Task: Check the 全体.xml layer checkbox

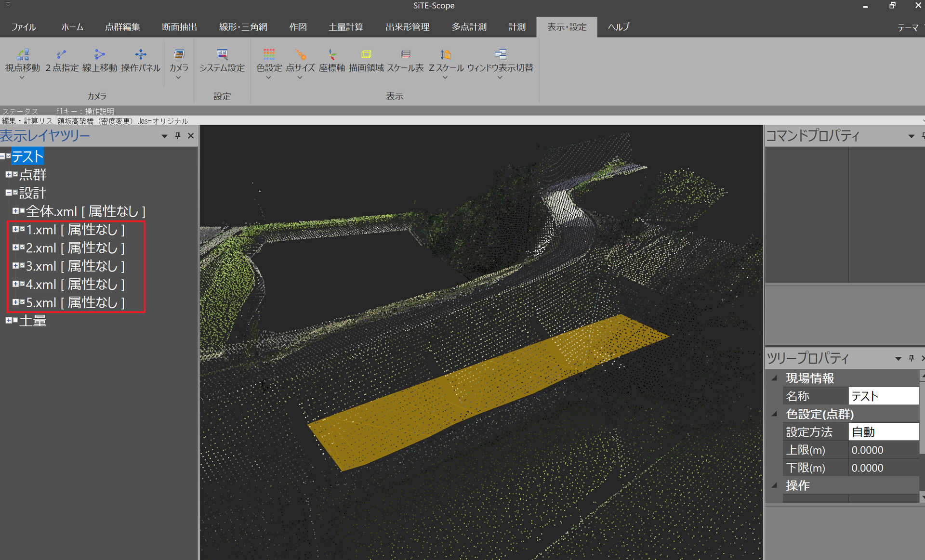Action: [x=22, y=211]
